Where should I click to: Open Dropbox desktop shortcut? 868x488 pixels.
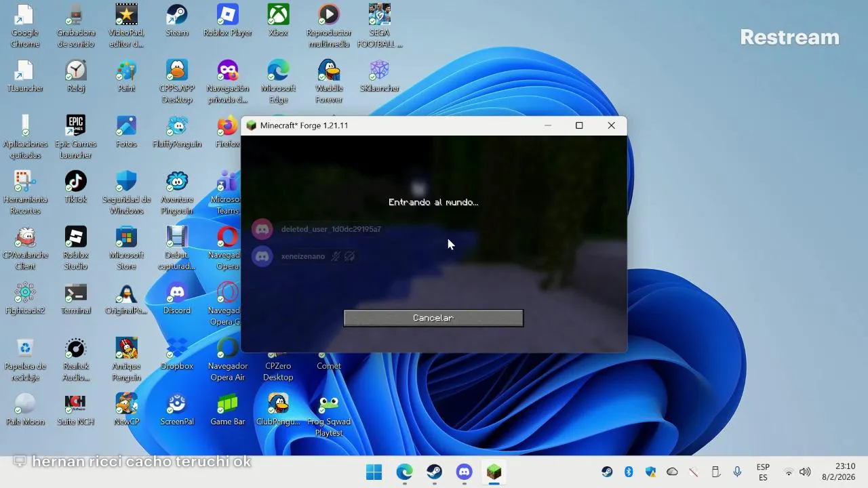click(177, 354)
